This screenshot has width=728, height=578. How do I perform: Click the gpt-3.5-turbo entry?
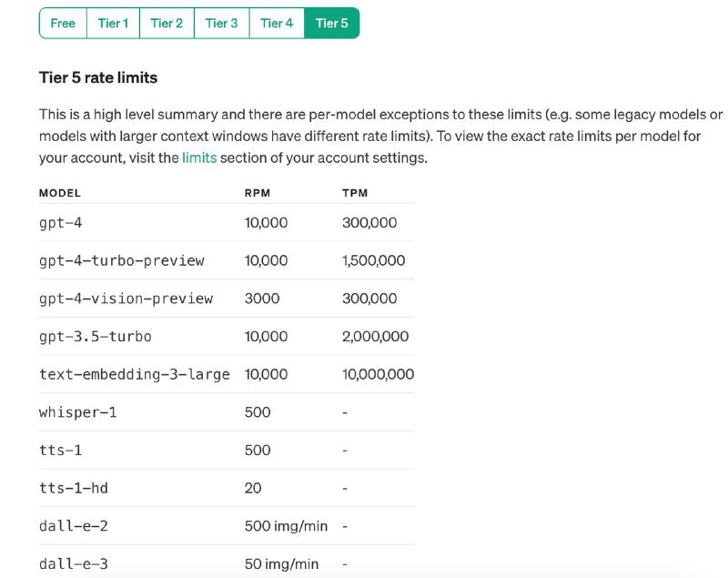point(96,336)
